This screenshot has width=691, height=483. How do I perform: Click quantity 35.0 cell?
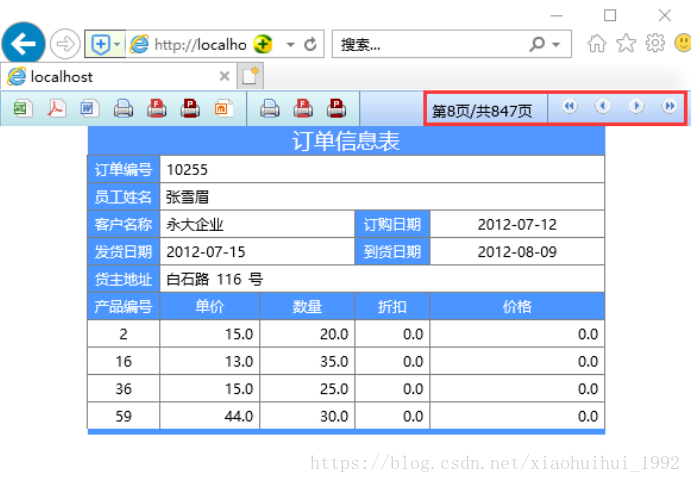(308, 361)
